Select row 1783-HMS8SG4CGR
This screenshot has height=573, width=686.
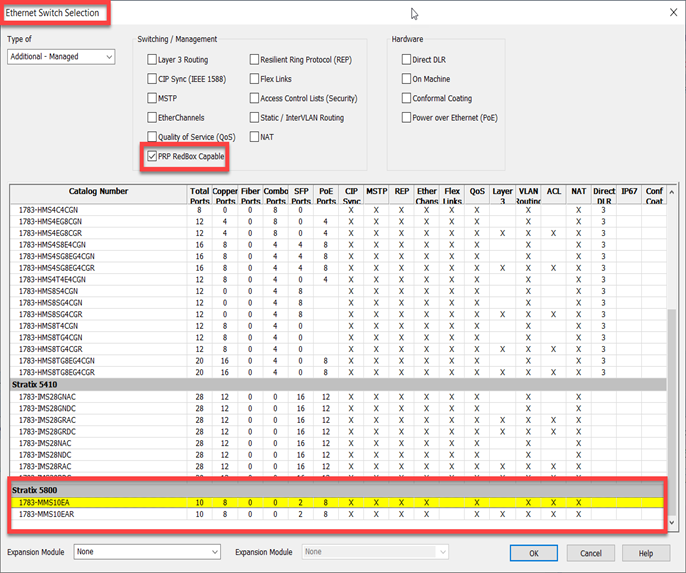(x=337, y=314)
